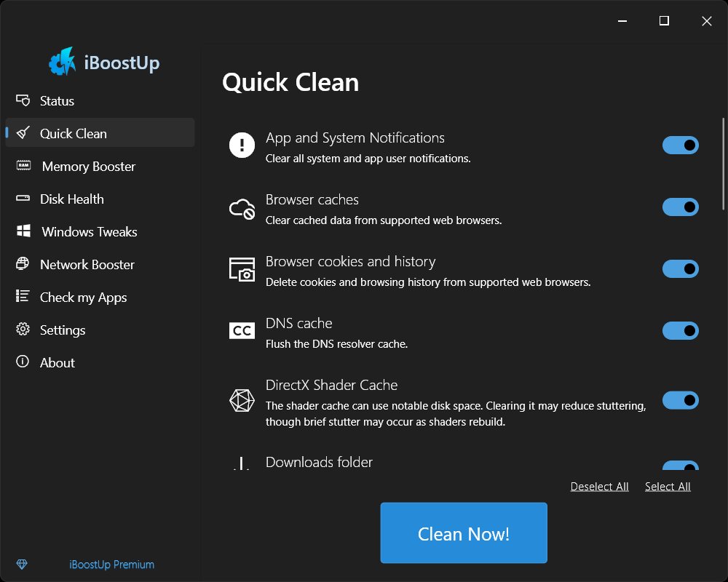The image size is (728, 582).
Task: Click the 'Flush the DNS resolver cache.' text
Action: 336,344
